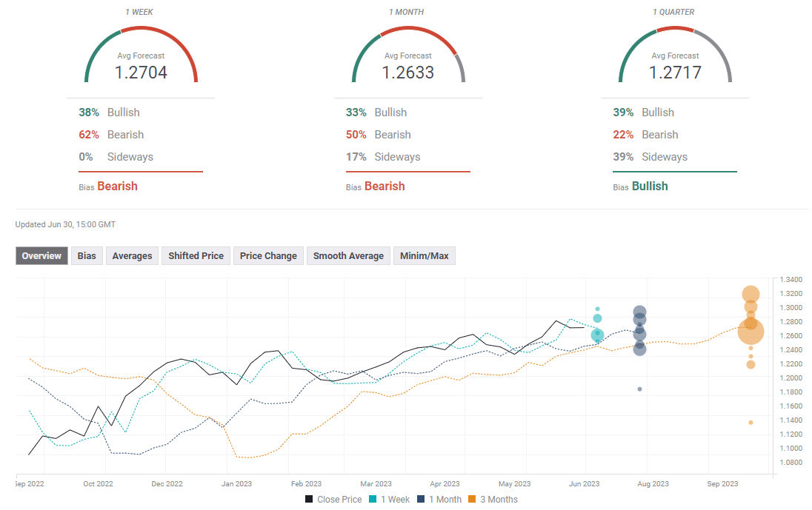
Task: Click the 62% Bearish row under 1 Week
Action: (111, 135)
